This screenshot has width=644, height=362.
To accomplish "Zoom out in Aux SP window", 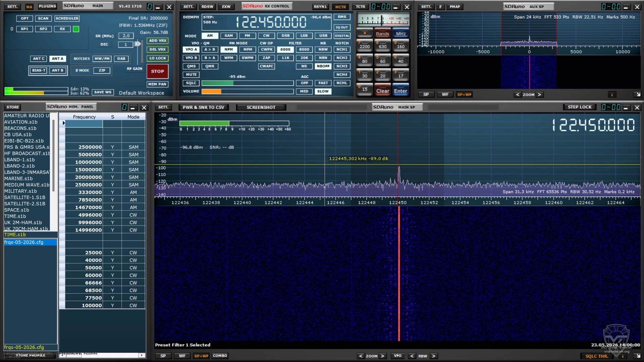I will pos(518,95).
